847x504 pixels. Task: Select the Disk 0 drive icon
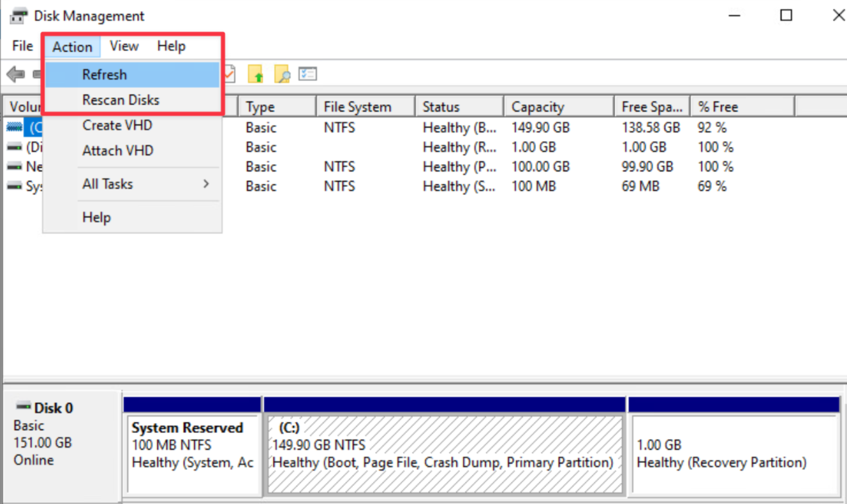[x=23, y=406]
